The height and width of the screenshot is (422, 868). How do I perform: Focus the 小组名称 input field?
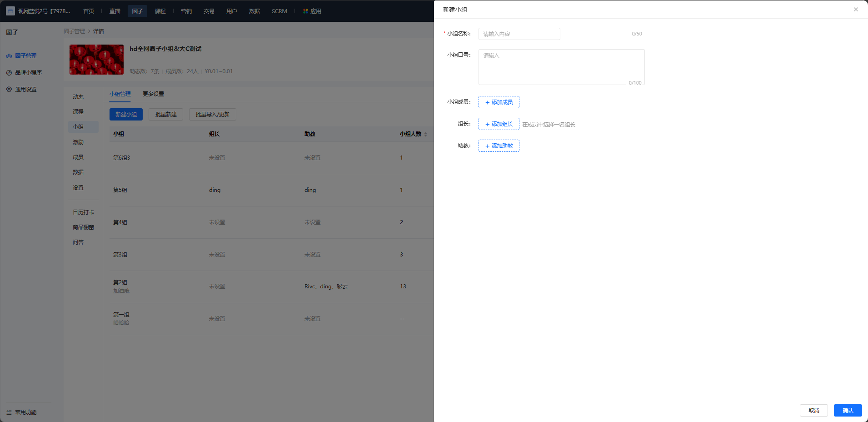[519, 34]
